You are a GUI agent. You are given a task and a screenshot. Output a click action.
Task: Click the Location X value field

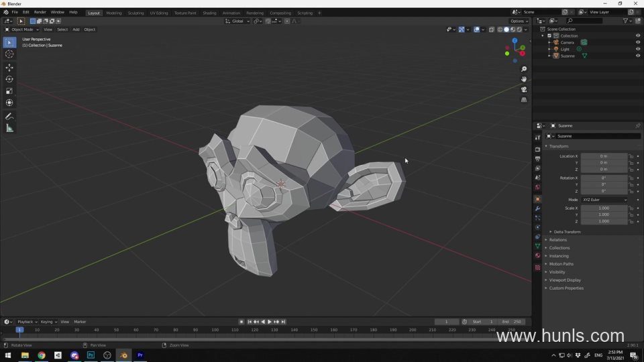pyautogui.click(x=604, y=156)
